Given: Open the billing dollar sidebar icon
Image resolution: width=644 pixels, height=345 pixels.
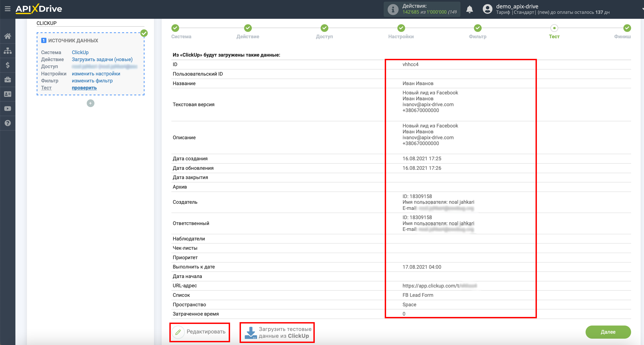Looking at the screenshot, I should pos(7,65).
